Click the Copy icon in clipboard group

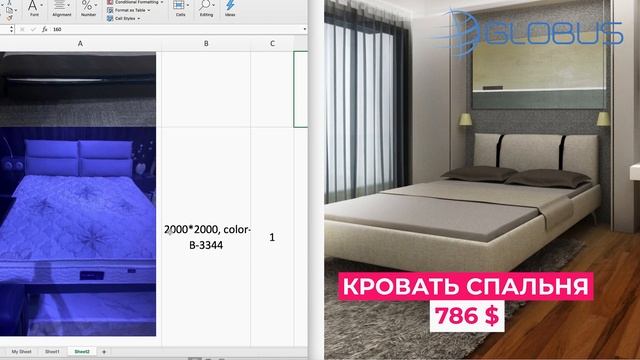pos(9,10)
